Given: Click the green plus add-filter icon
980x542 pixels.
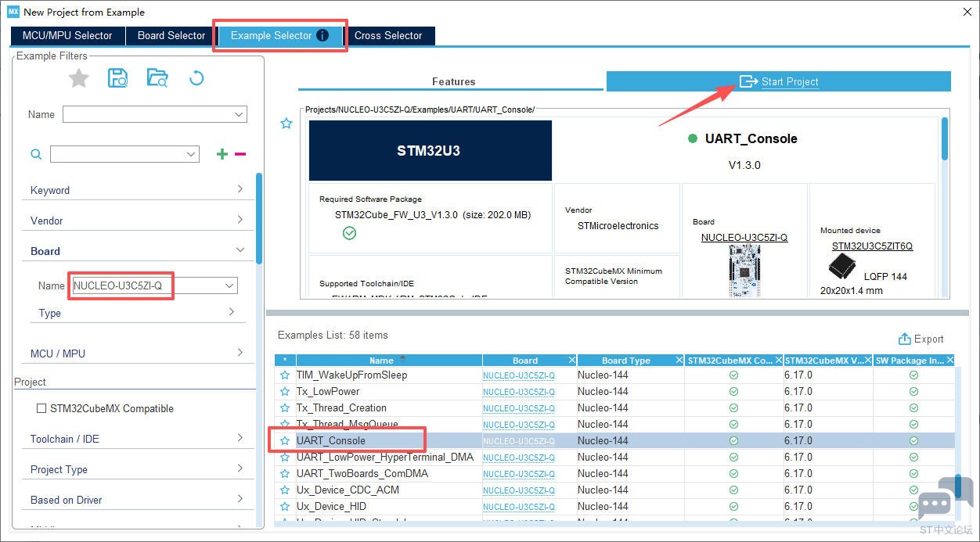Looking at the screenshot, I should click(x=222, y=154).
